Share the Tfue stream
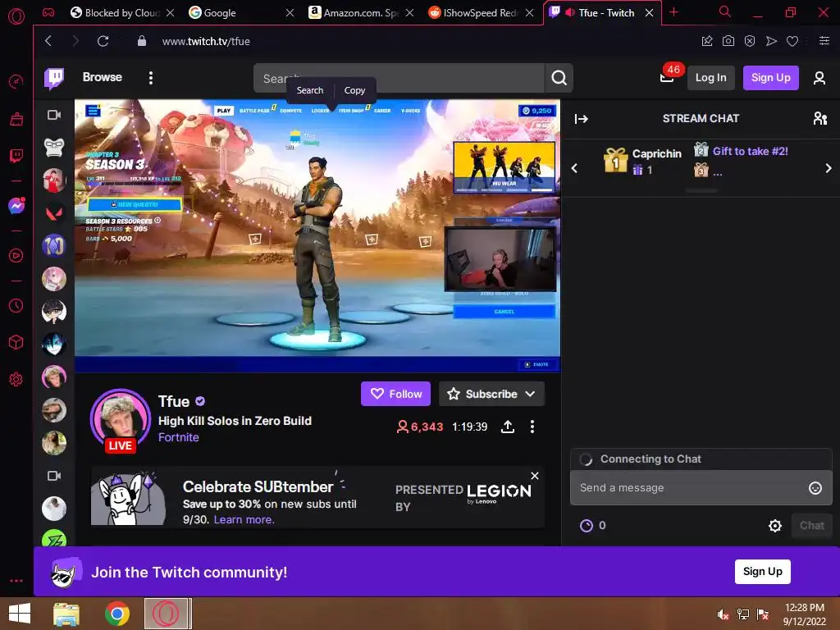 [x=507, y=427]
